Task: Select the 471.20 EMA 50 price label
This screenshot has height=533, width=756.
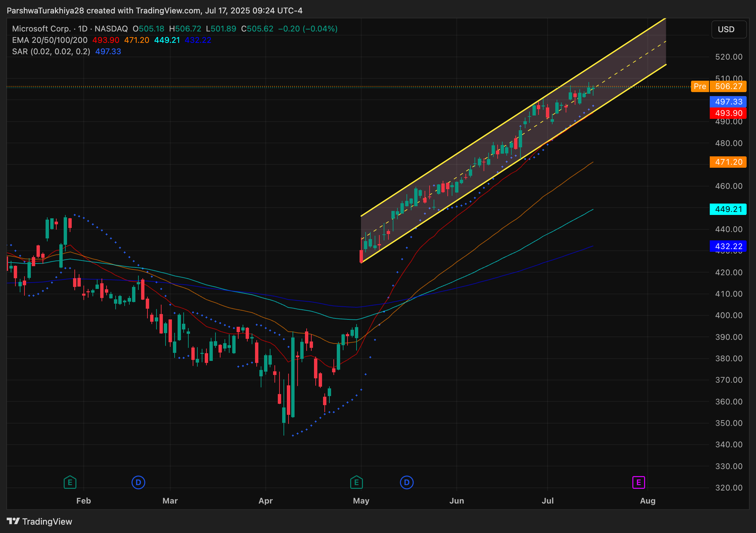Action: tap(729, 162)
